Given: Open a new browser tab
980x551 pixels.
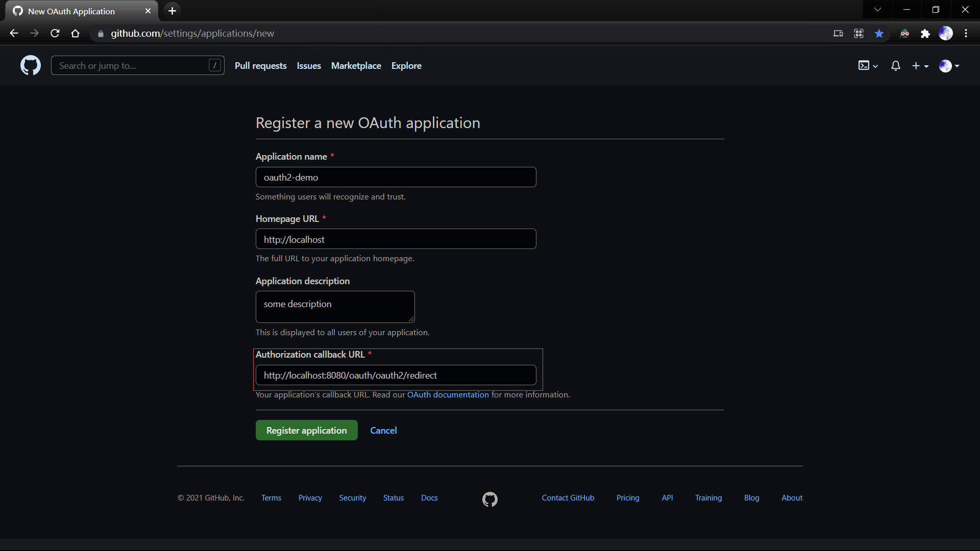Looking at the screenshot, I should (173, 11).
